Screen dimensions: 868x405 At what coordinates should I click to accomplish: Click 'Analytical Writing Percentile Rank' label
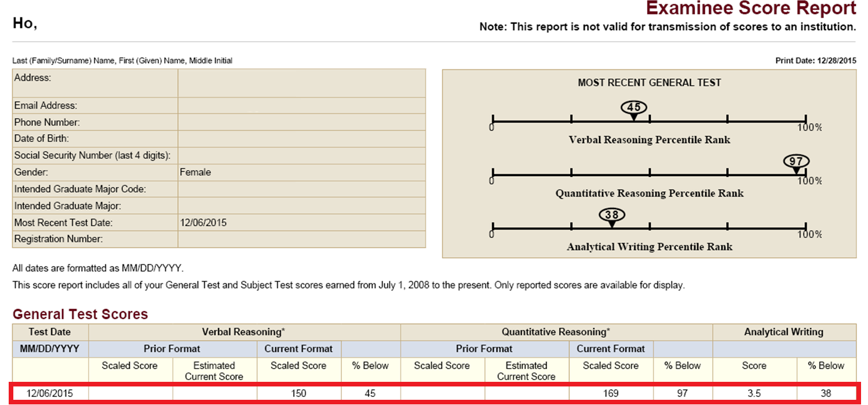tap(650, 246)
